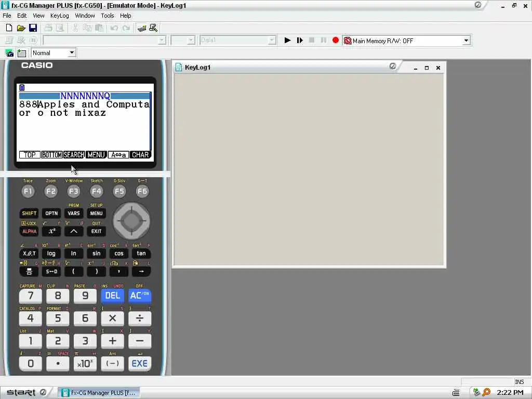Click the OPTN key on calculator

[51, 214]
